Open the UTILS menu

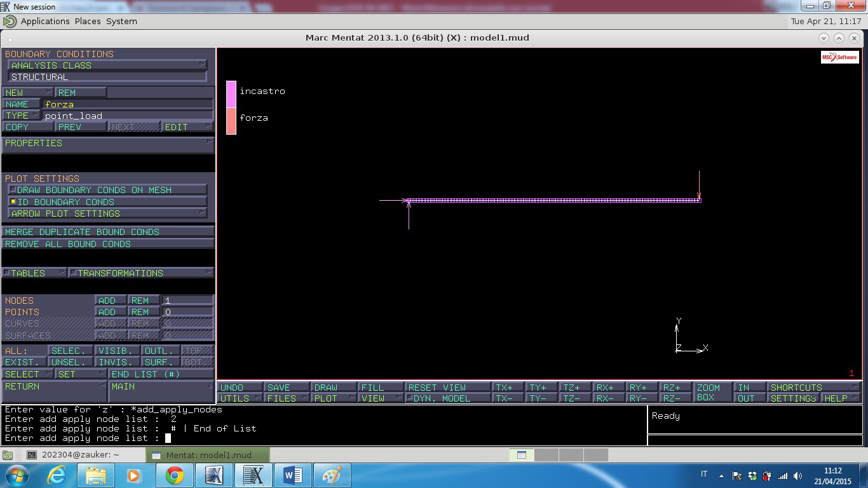pyautogui.click(x=240, y=398)
